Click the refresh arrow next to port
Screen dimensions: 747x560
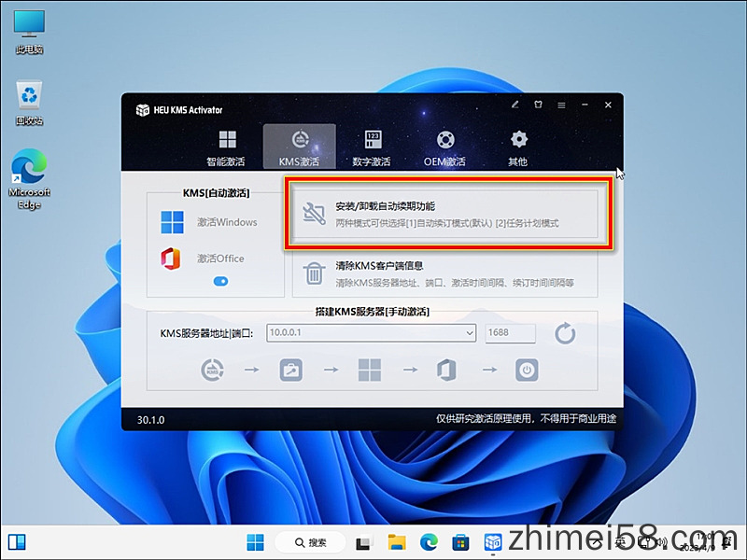(x=565, y=333)
